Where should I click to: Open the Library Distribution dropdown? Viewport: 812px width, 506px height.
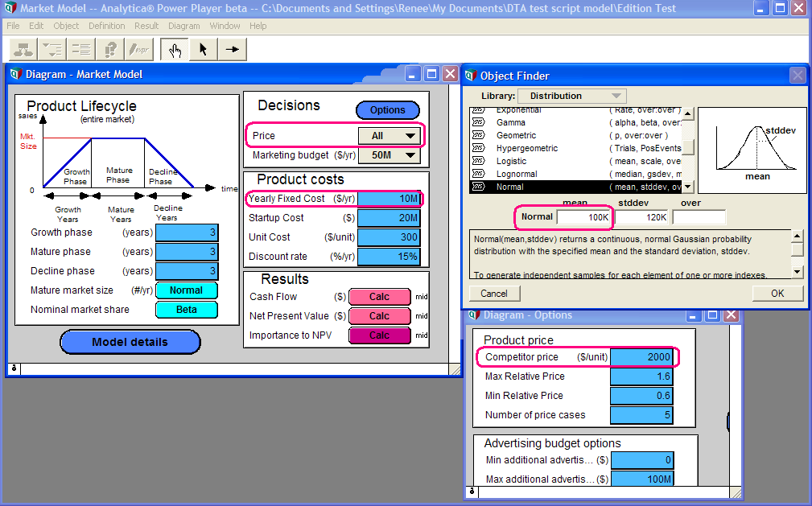[x=571, y=96]
